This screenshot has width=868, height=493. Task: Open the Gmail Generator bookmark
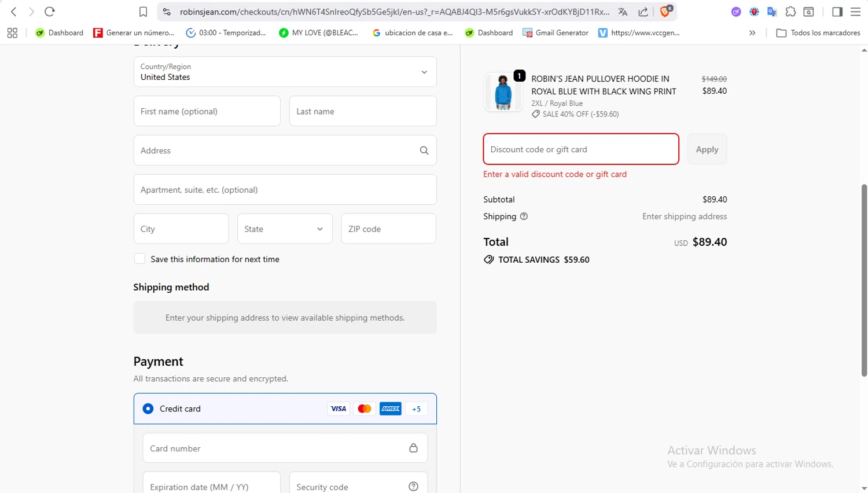pos(556,33)
